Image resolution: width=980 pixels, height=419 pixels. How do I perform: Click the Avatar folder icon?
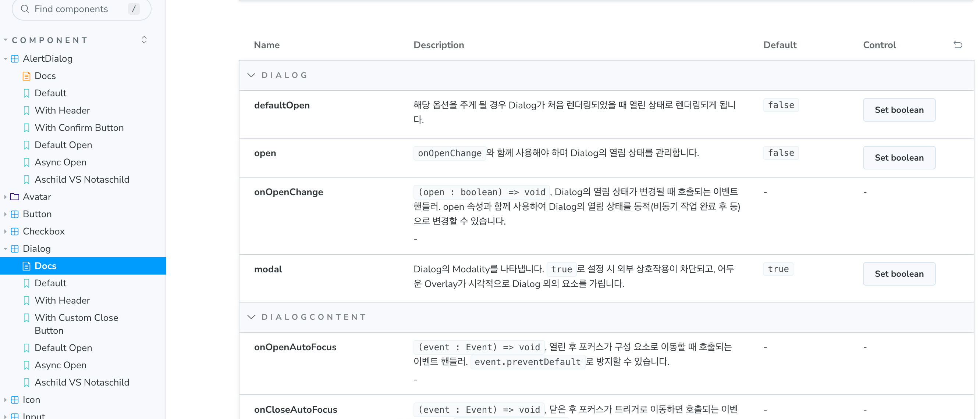click(x=15, y=197)
